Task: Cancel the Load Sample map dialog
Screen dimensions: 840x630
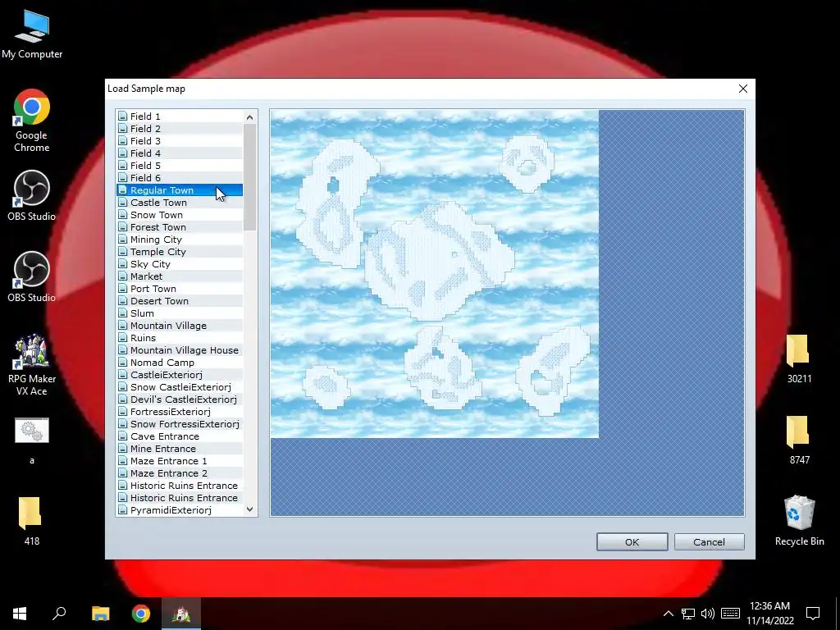Action: pyautogui.click(x=710, y=541)
